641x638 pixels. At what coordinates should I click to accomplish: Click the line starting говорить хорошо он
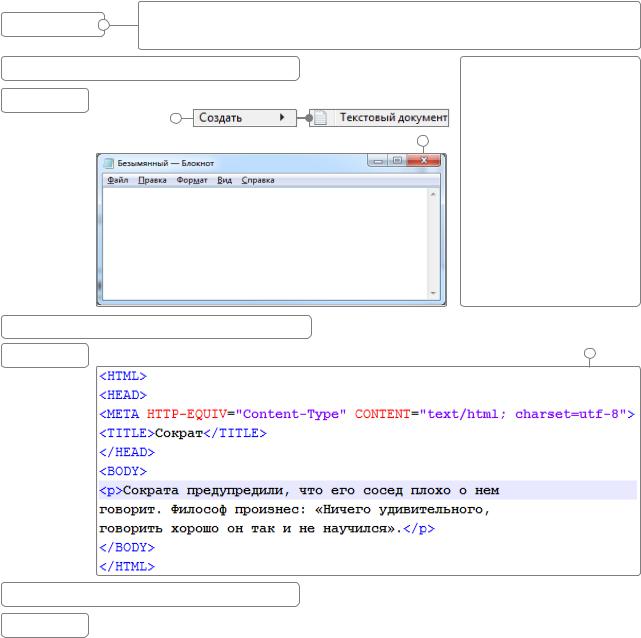[x=267, y=528]
